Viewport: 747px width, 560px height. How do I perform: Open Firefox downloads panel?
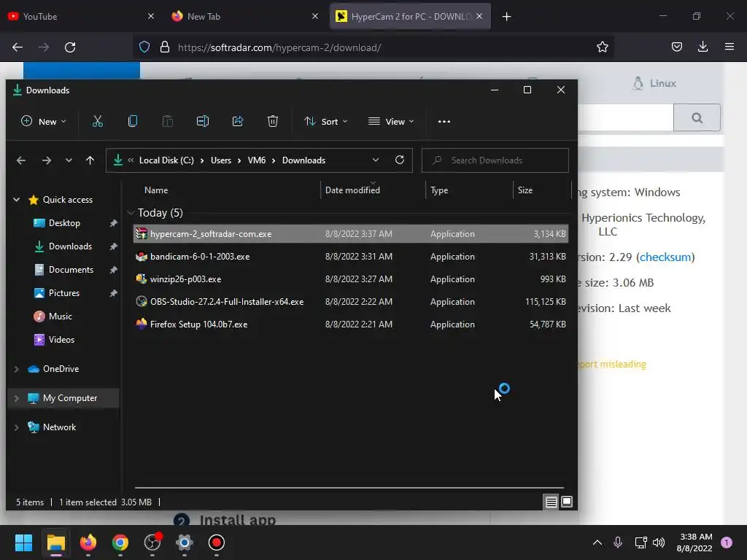pos(703,47)
